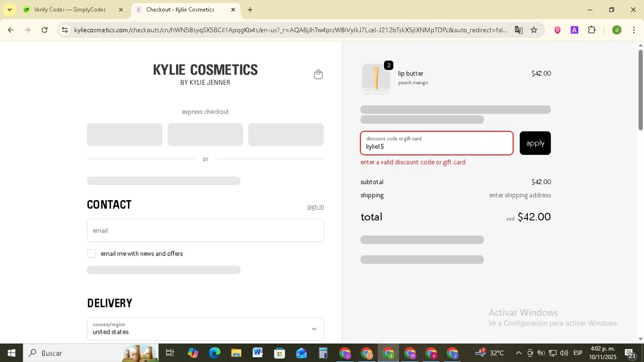Open File Explorer from taskbar
This screenshot has height=362, width=644.
click(x=236, y=353)
